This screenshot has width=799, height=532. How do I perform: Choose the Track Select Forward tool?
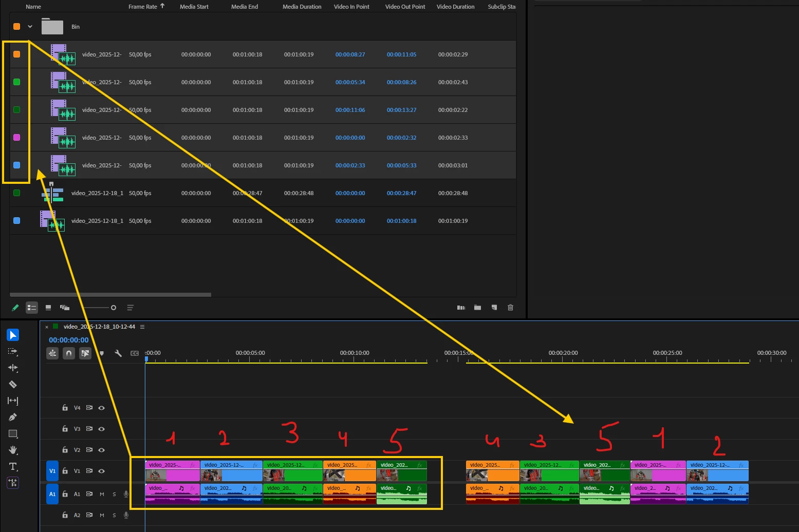13,352
